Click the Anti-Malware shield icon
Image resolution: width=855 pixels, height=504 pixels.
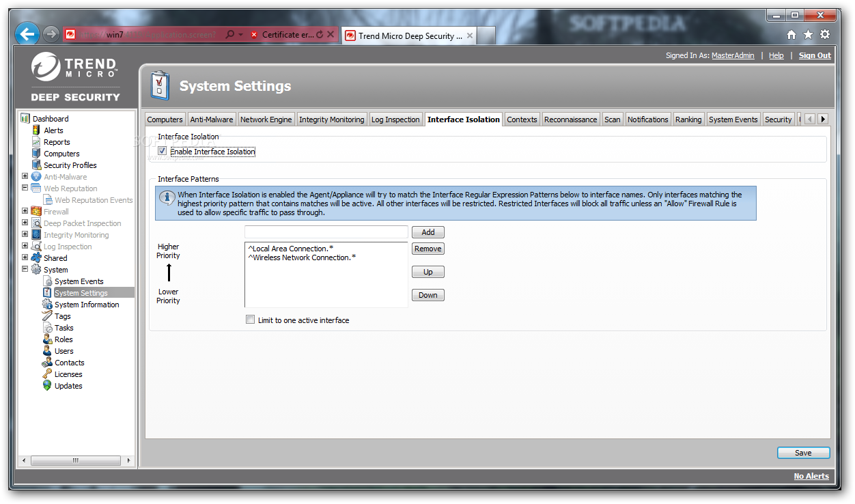tap(36, 177)
